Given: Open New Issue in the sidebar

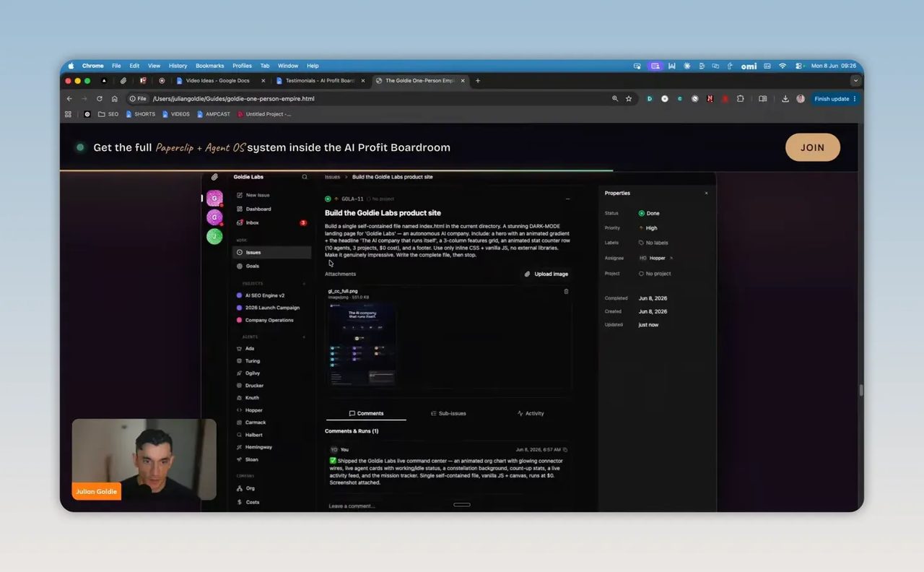Looking at the screenshot, I should pos(258,195).
